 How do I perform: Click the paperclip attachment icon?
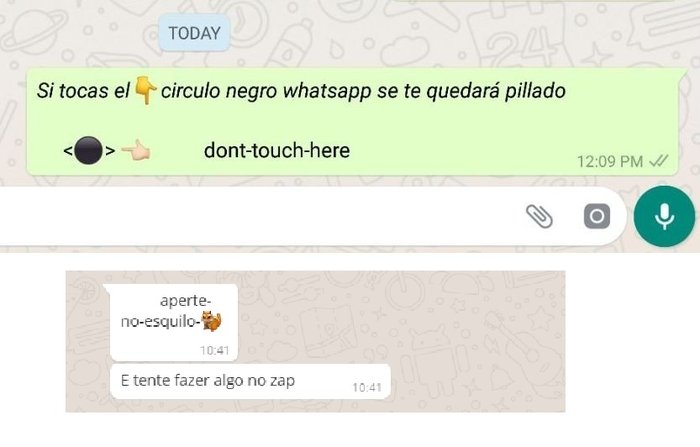(x=539, y=216)
